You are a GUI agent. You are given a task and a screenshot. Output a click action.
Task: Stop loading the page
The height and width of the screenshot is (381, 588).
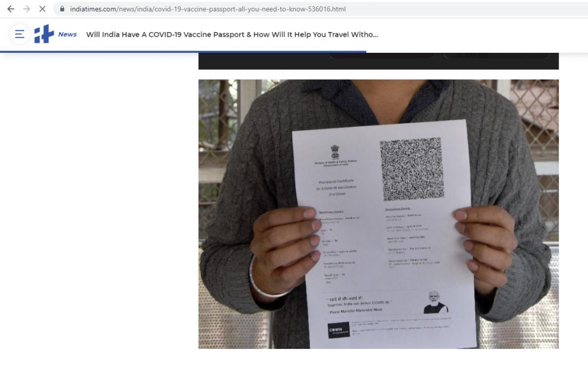point(42,9)
